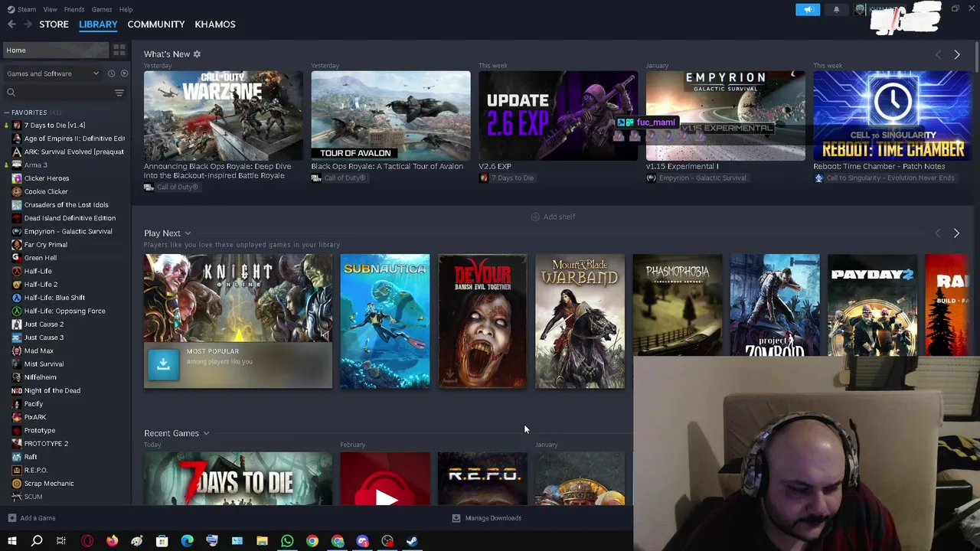The image size is (980, 551).
Task: Open WhatsApp from the taskbar
Action: pos(287,541)
